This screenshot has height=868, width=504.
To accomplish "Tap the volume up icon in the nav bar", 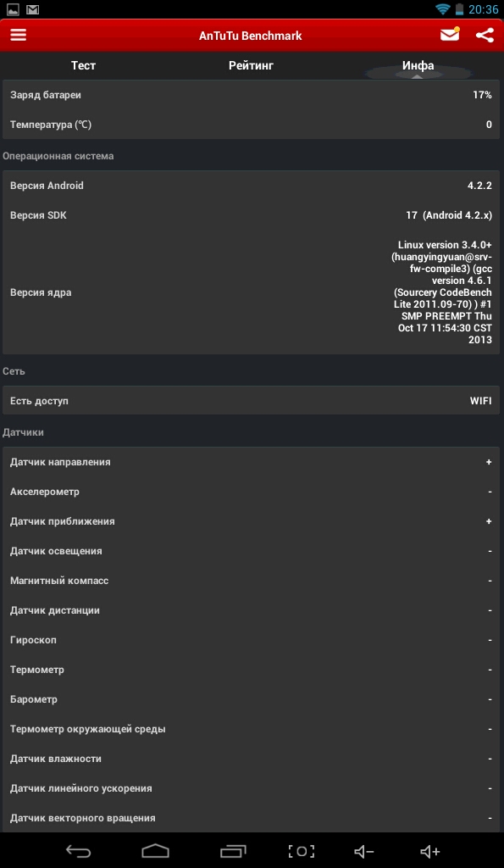I will 429,851.
